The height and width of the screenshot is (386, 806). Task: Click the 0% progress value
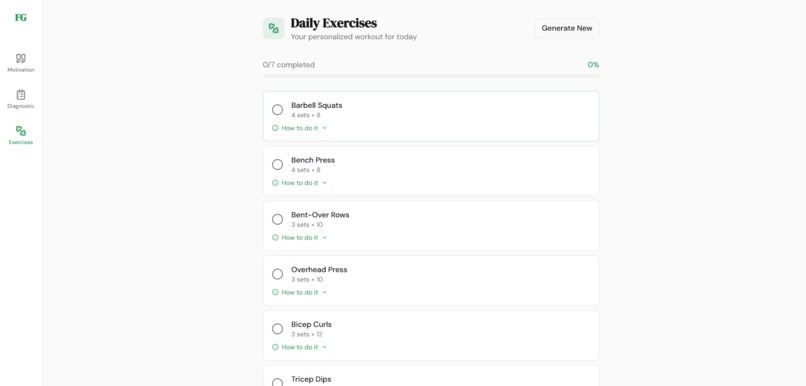coord(593,65)
